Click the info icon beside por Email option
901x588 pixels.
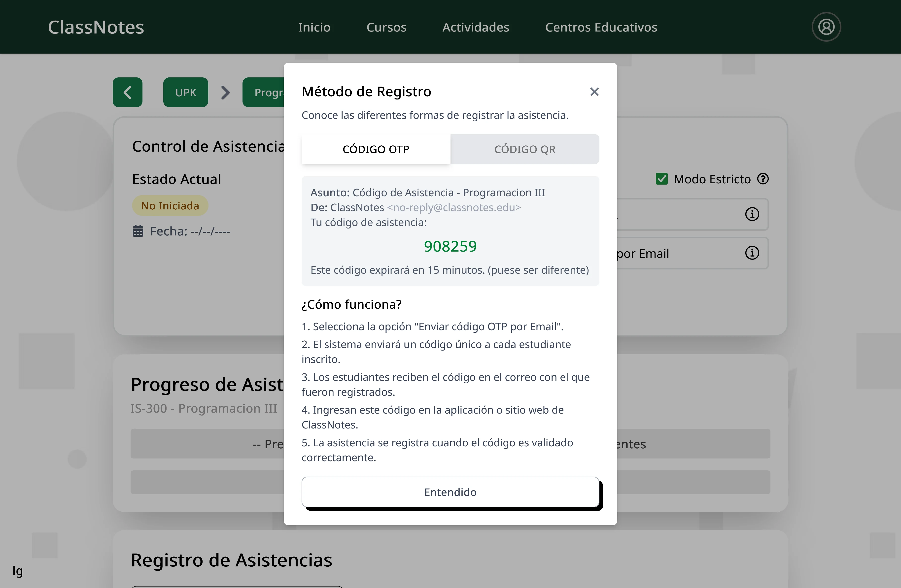point(752,253)
